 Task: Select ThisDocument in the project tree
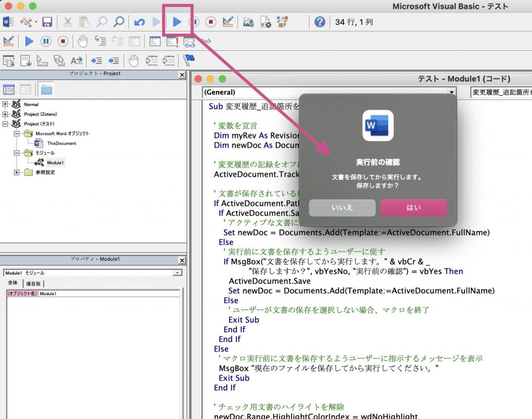[x=61, y=143]
